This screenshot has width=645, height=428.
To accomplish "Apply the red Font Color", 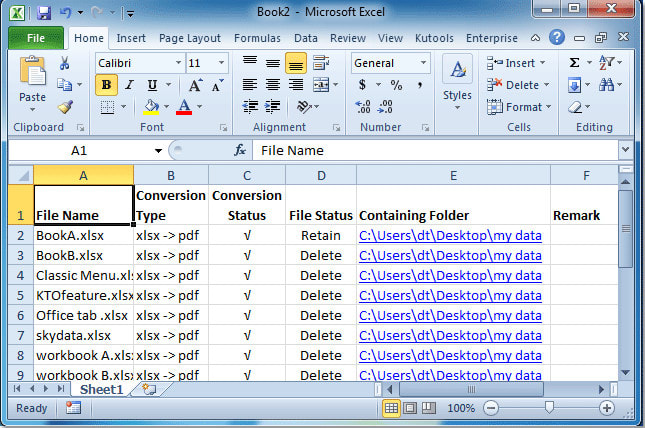I will click(184, 107).
